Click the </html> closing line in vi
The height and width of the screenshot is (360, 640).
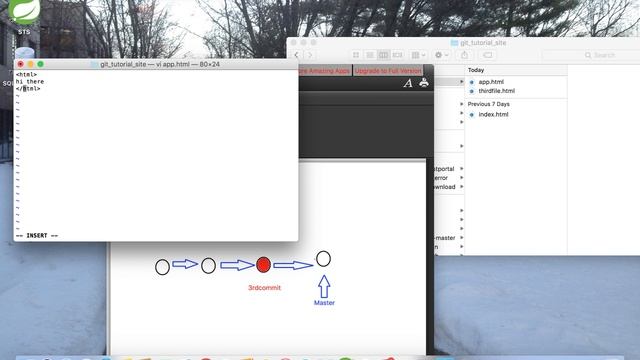click(28, 89)
